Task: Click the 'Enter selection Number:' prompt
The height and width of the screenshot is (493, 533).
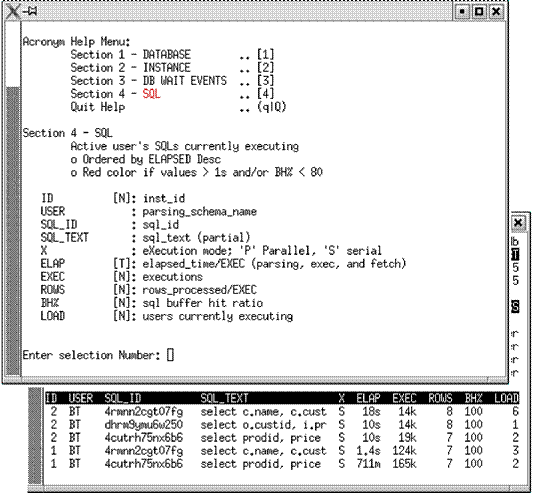Action: tap(91, 355)
